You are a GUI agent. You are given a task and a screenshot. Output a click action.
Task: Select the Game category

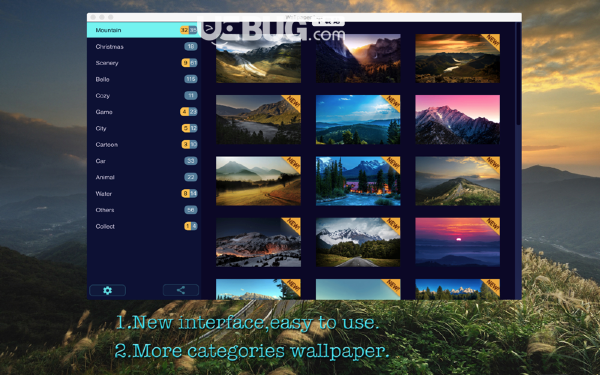tap(144, 112)
